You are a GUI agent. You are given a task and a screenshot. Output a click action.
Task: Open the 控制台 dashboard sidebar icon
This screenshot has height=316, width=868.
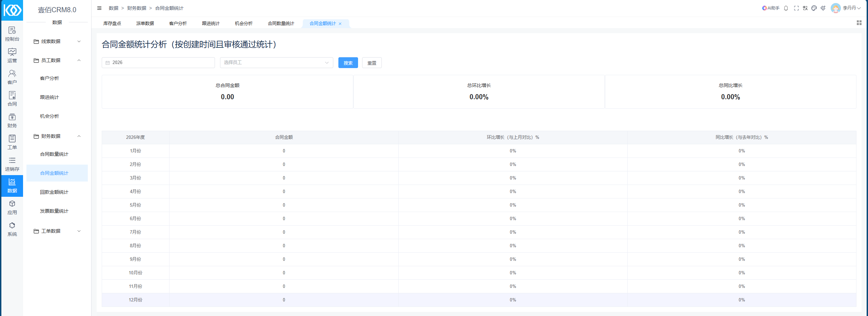12,34
